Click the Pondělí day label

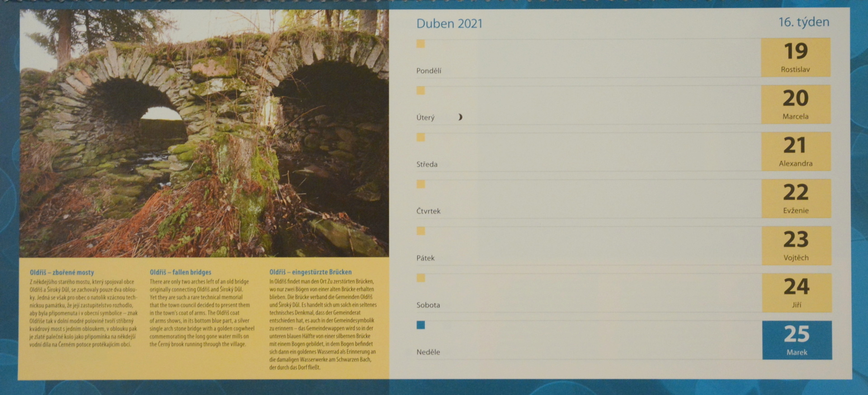point(429,71)
